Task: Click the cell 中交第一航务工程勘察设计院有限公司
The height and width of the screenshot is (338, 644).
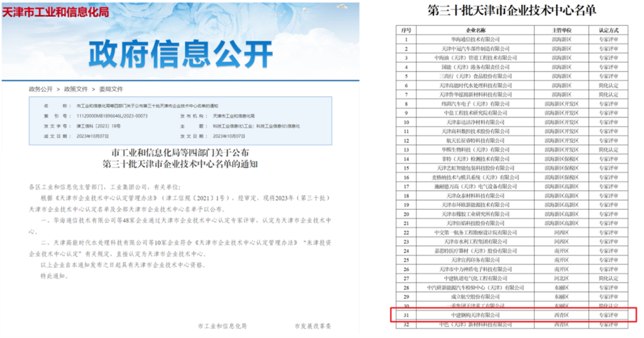Action: [x=475, y=232]
